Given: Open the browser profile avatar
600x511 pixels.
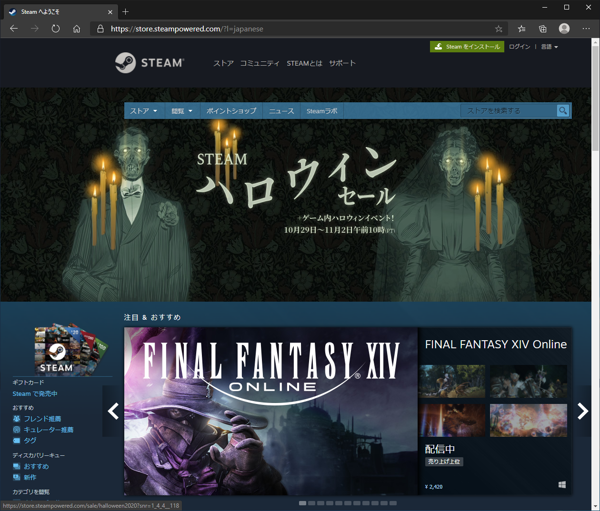Looking at the screenshot, I should point(564,28).
